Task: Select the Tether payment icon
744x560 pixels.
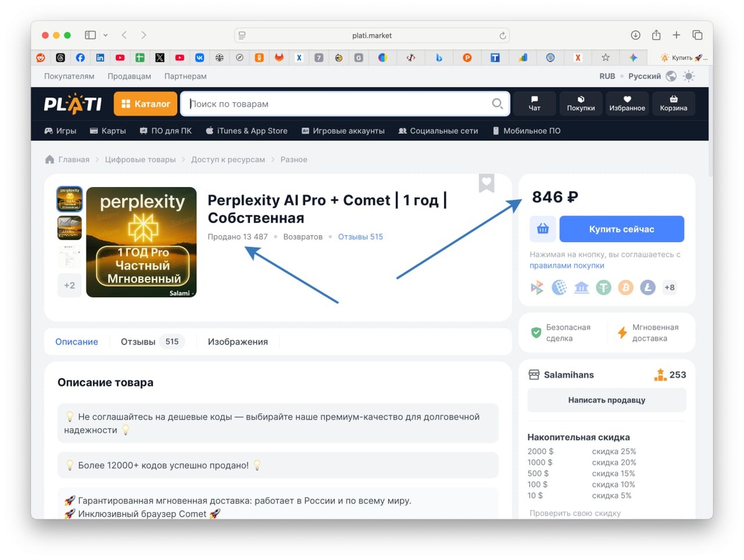Action: (x=603, y=287)
